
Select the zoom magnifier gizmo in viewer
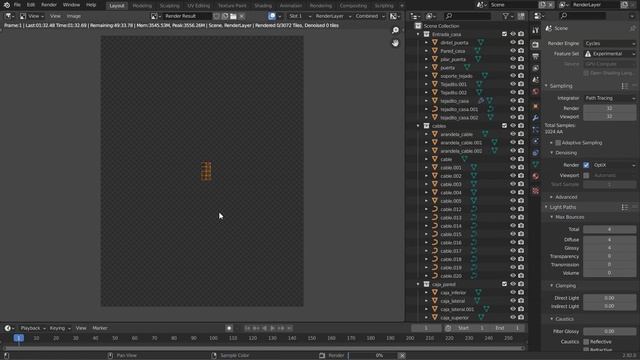click(x=395, y=31)
